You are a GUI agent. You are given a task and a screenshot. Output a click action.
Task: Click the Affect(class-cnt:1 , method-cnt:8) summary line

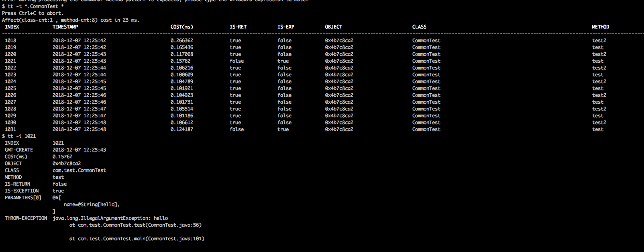(71, 20)
